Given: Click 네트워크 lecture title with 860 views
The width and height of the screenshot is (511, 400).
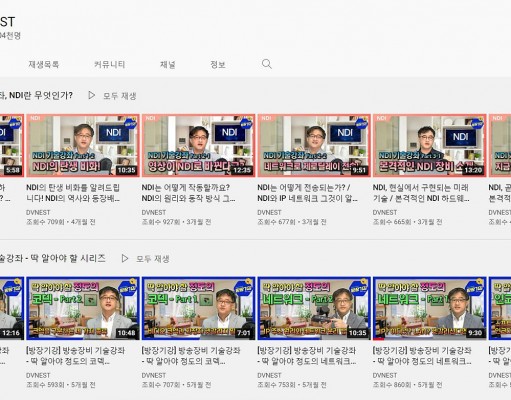Looking at the screenshot, I should coord(422,356).
